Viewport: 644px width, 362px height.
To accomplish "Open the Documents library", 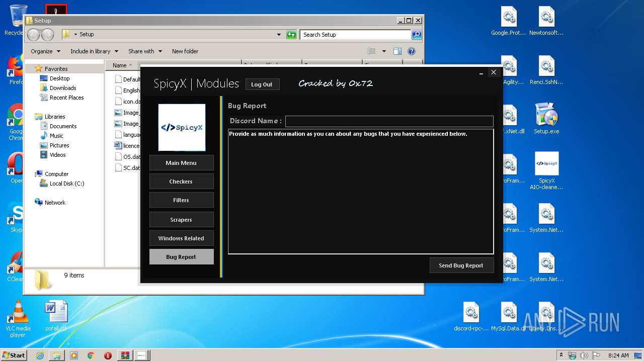I will pyautogui.click(x=63, y=126).
